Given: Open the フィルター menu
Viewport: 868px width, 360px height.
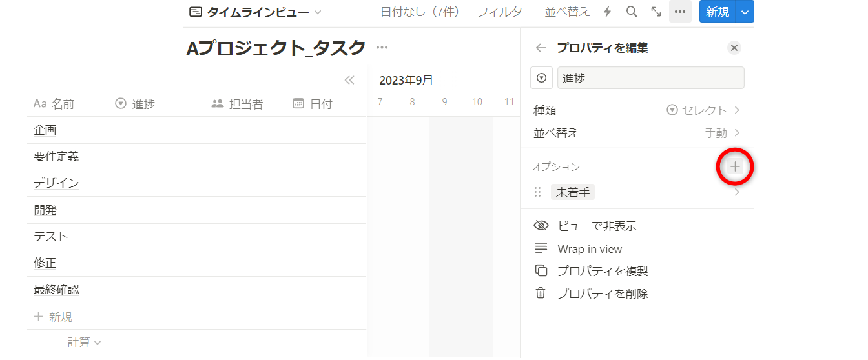Looking at the screenshot, I should 505,12.
